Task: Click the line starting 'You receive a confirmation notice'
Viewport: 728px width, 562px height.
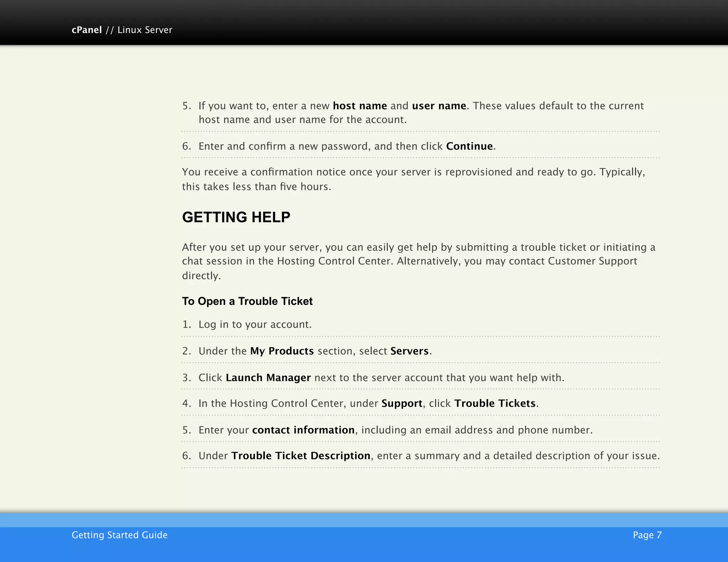Action: (413, 172)
